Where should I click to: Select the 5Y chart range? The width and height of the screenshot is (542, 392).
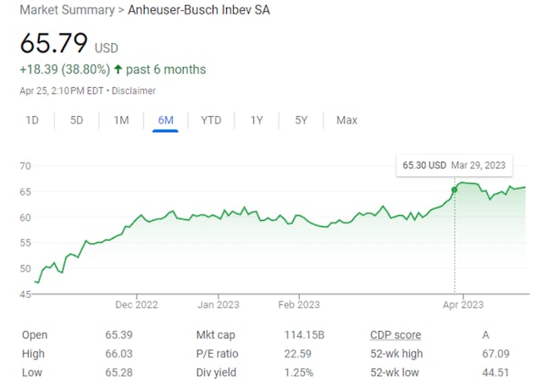[301, 120]
